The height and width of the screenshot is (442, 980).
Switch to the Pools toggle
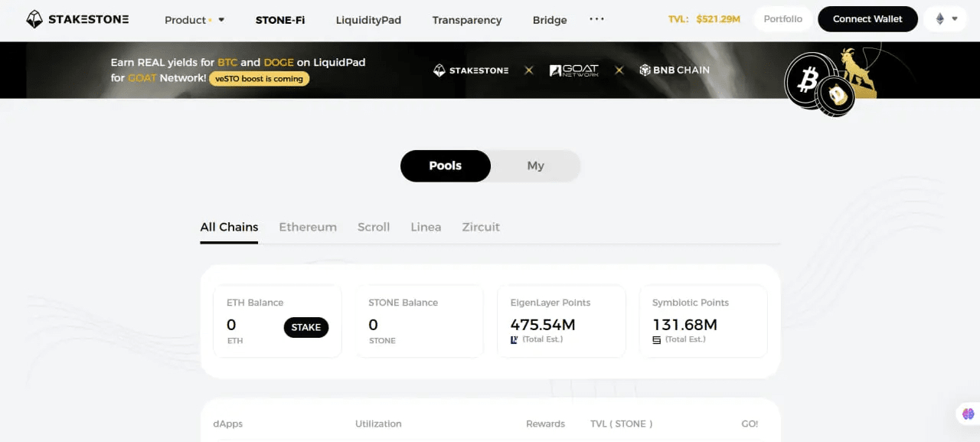pyautogui.click(x=446, y=165)
